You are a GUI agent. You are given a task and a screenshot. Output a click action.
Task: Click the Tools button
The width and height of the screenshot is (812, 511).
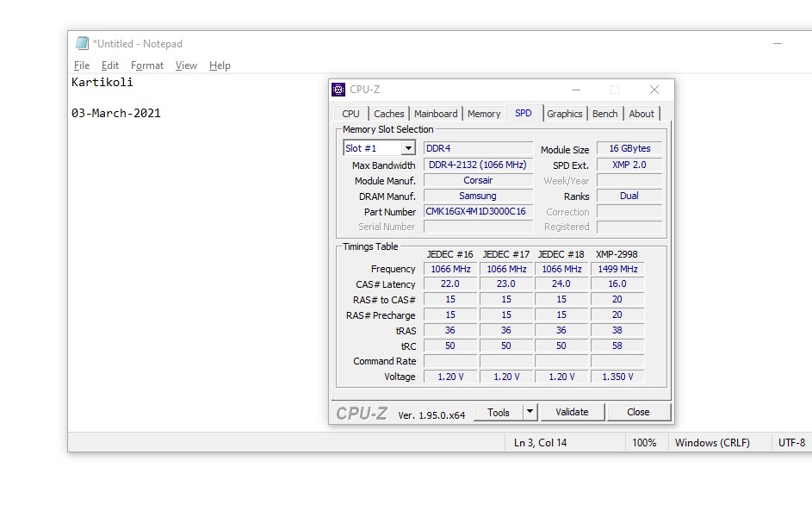click(499, 412)
